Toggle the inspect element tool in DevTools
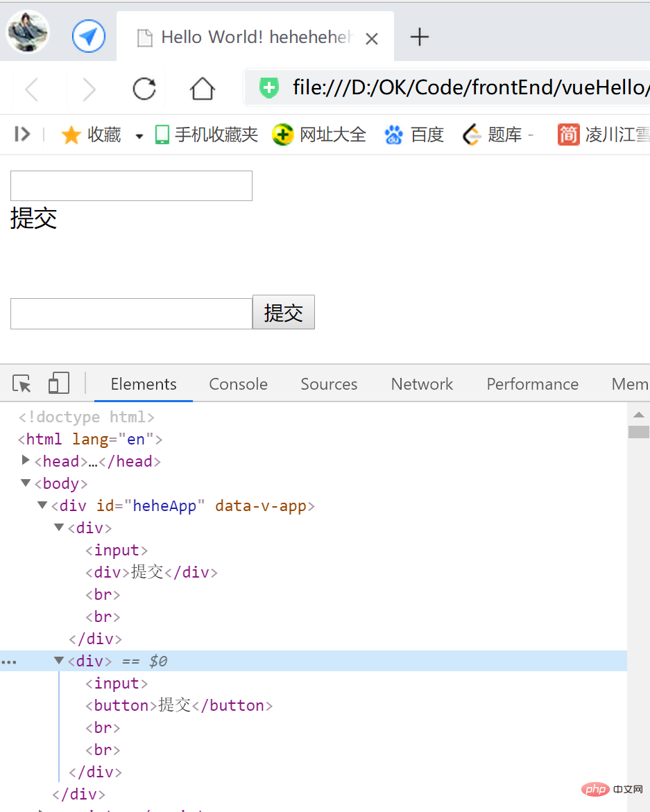Screen dimensions: 650x812 [21, 383]
